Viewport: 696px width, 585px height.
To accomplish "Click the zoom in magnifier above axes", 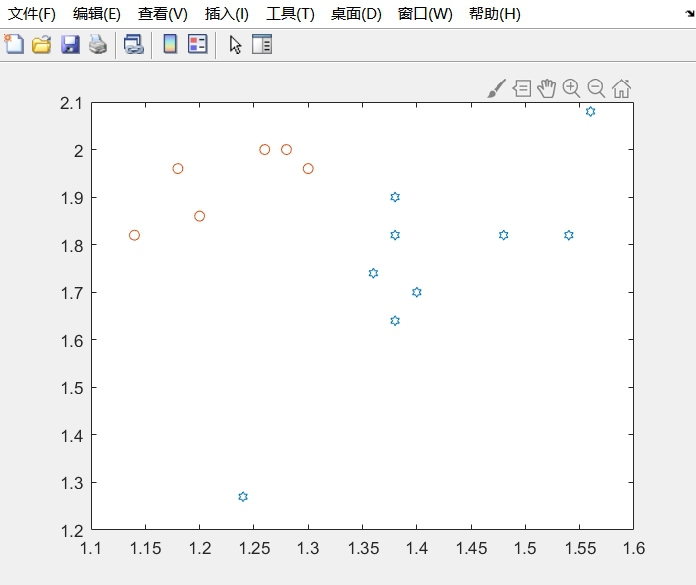I will 571,89.
